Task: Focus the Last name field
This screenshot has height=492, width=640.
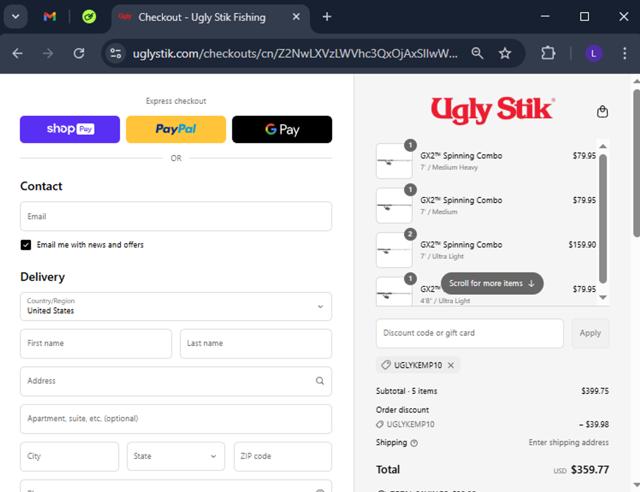Action: click(x=256, y=344)
